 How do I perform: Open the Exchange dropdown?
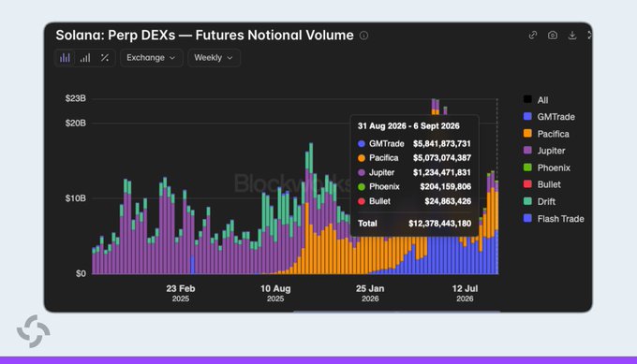[x=151, y=58]
